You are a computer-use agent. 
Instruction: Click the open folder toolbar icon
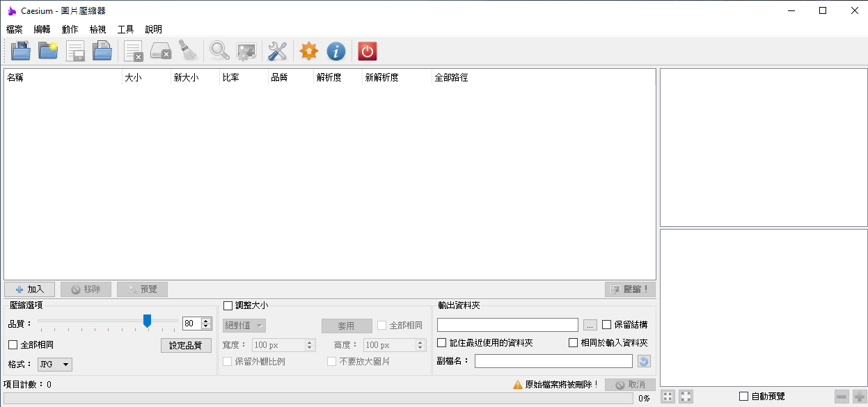48,51
